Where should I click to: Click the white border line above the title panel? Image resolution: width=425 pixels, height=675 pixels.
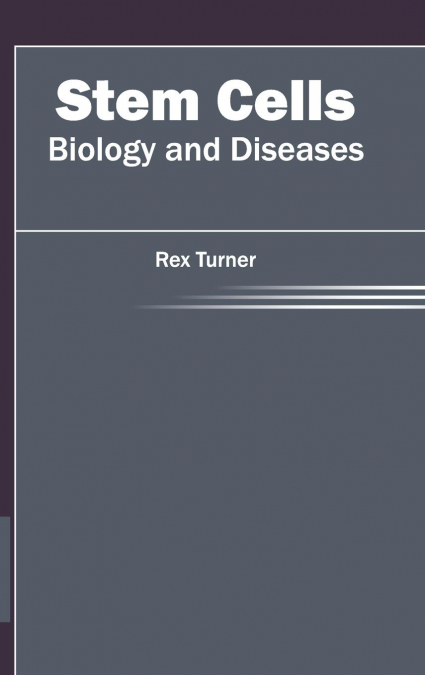[x=220, y=46]
